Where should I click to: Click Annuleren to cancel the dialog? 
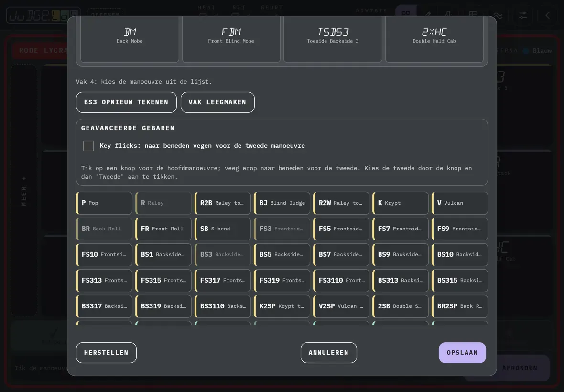click(x=328, y=353)
